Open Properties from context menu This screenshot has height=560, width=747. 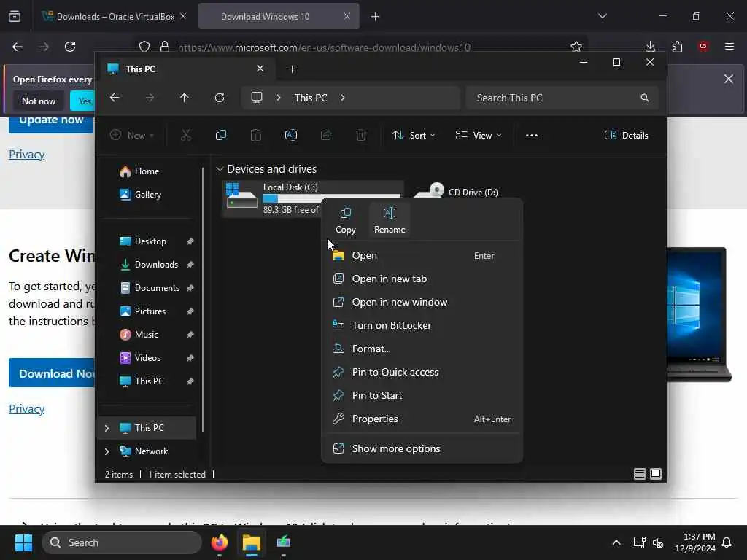coord(422,419)
